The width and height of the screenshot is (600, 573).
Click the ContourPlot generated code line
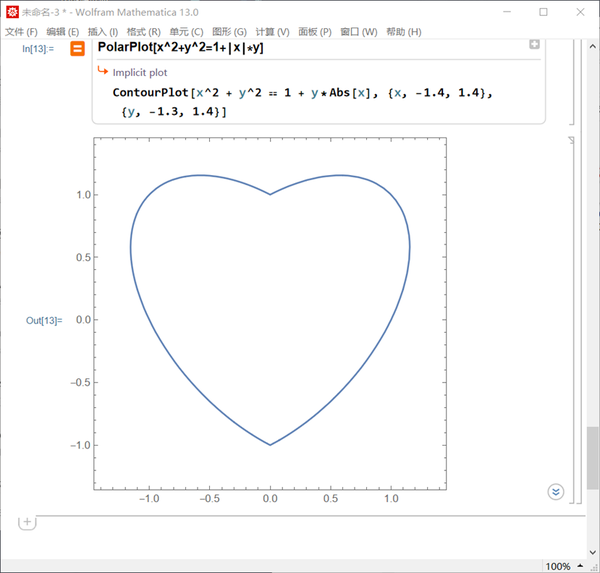coord(302,93)
